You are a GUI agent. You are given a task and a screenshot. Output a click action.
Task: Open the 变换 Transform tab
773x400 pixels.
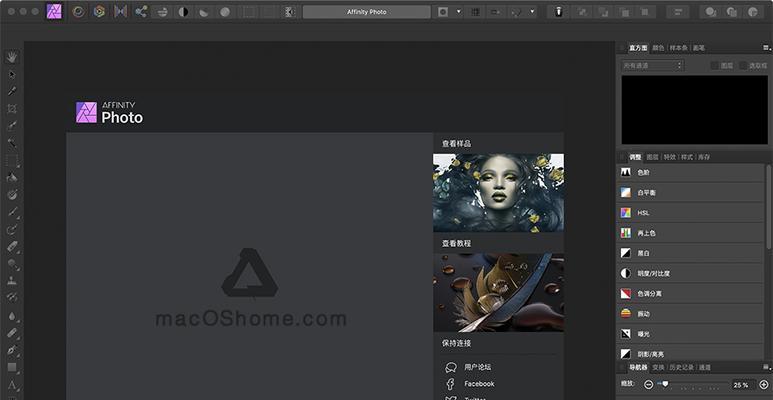(x=658, y=367)
